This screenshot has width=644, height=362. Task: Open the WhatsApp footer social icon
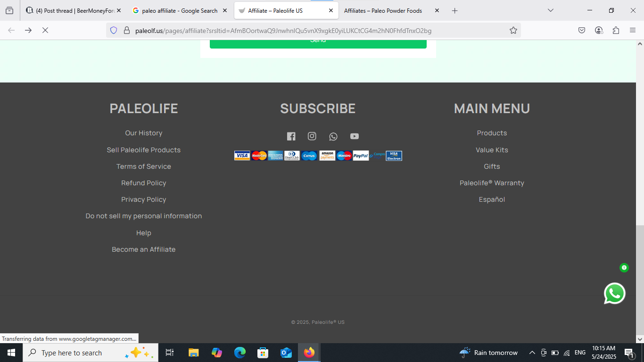tap(333, 137)
